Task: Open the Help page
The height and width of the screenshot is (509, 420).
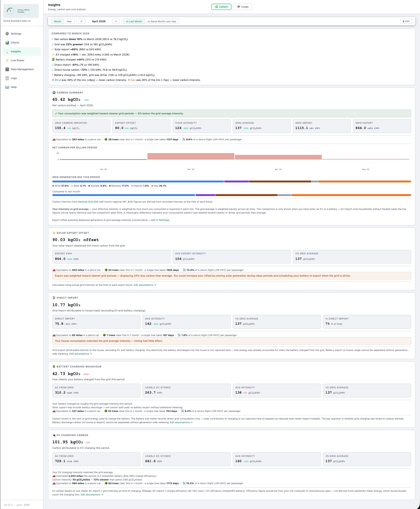Action: (22, 87)
